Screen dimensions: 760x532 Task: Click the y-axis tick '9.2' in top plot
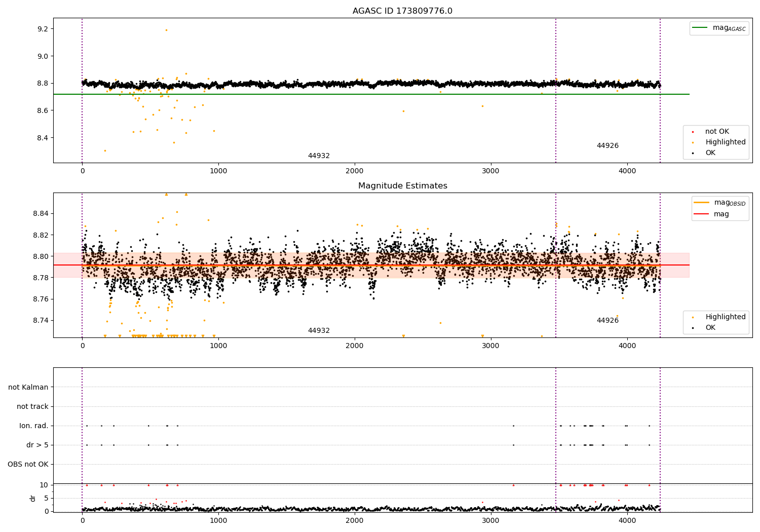tap(43, 29)
